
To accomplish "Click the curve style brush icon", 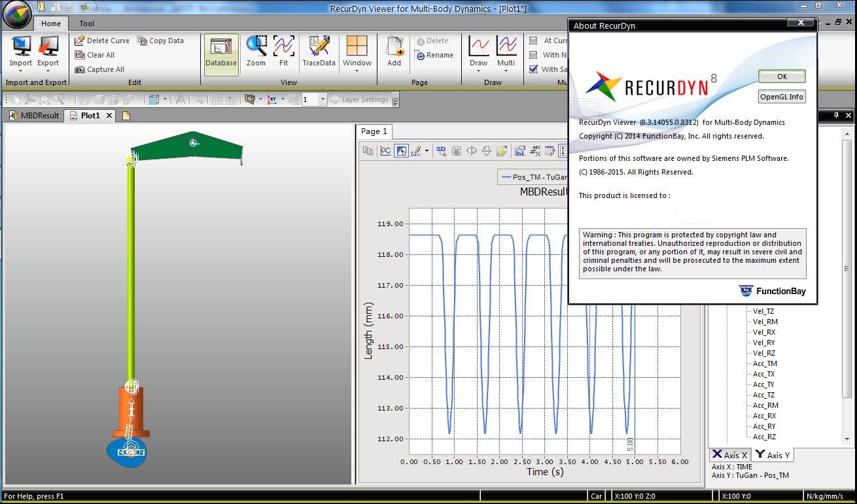I will [416, 151].
